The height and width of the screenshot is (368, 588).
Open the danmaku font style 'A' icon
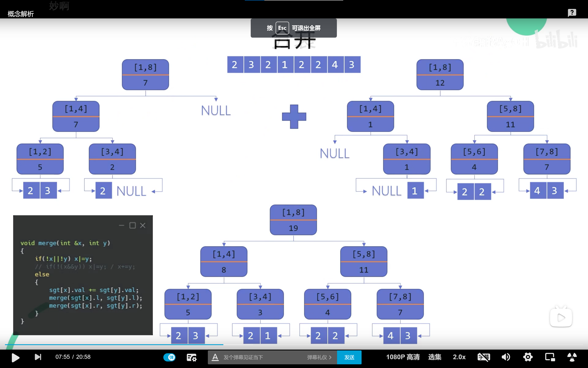(x=215, y=357)
